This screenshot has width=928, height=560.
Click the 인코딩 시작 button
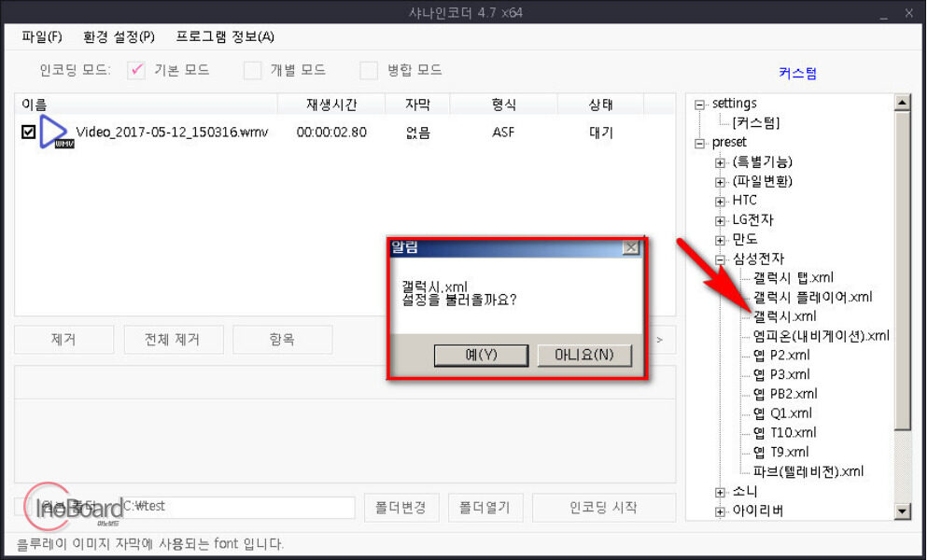[x=604, y=508]
